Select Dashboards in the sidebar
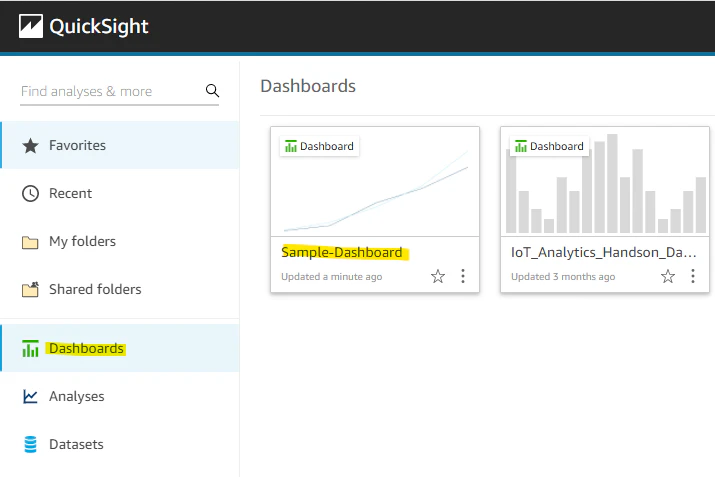 point(119,348)
